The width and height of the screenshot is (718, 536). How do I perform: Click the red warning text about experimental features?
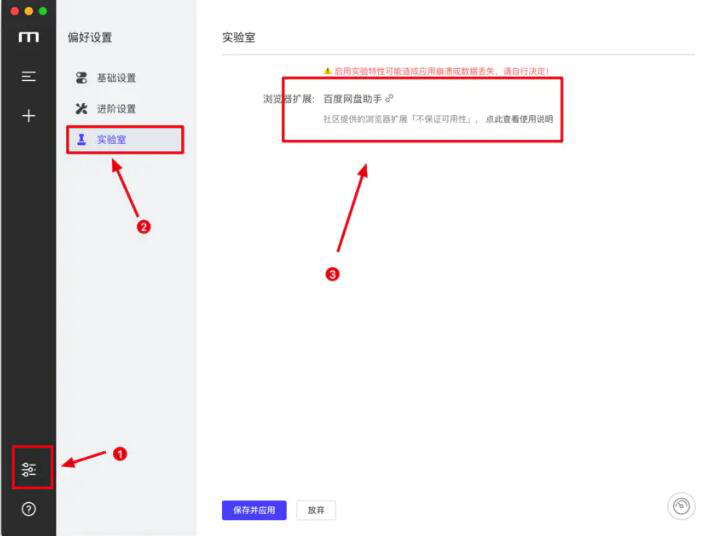coord(441,71)
